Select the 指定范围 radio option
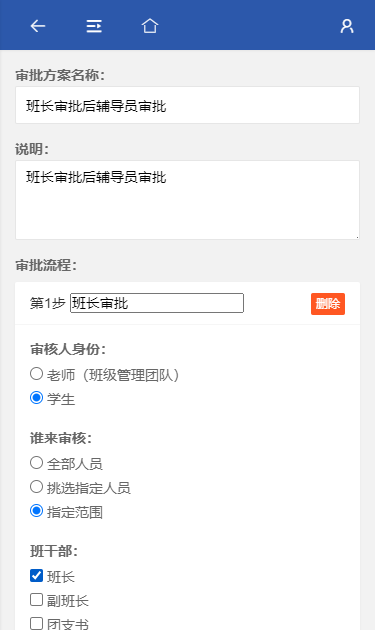375x630 pixels. pos(37,511)
